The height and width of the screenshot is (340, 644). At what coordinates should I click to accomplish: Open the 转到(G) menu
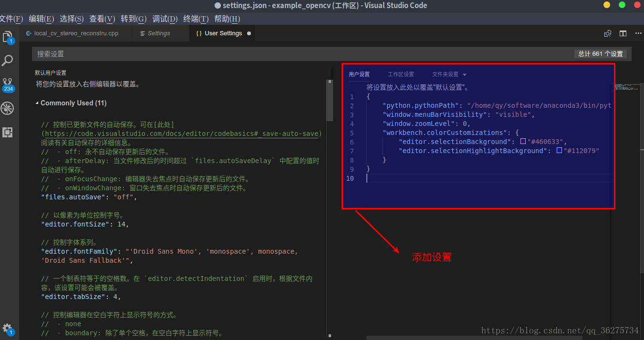click(x=134, y=19)
